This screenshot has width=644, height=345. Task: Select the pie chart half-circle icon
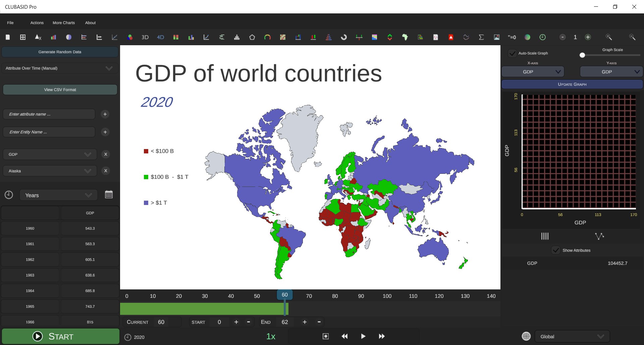pyautogui.click(x=69, y=37)
